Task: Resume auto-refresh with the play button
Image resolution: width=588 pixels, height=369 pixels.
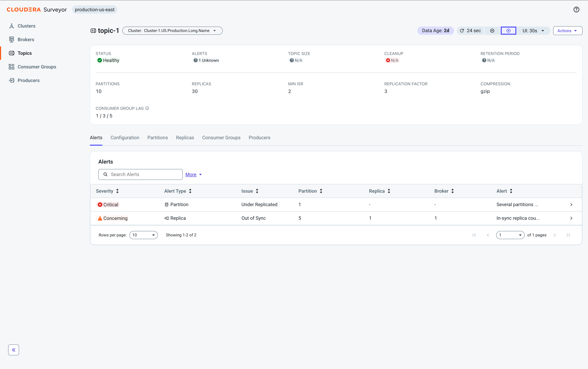Action: pyautogui.click(x=509, y=31)
